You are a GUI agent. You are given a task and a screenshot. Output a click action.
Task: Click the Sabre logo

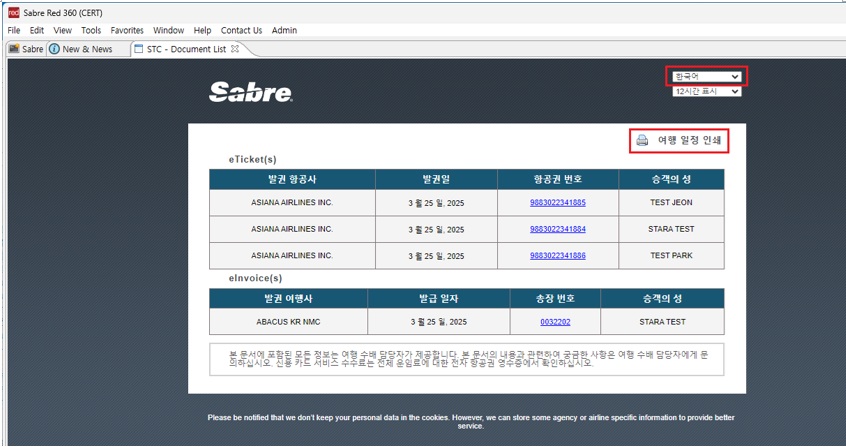(250, 92)
